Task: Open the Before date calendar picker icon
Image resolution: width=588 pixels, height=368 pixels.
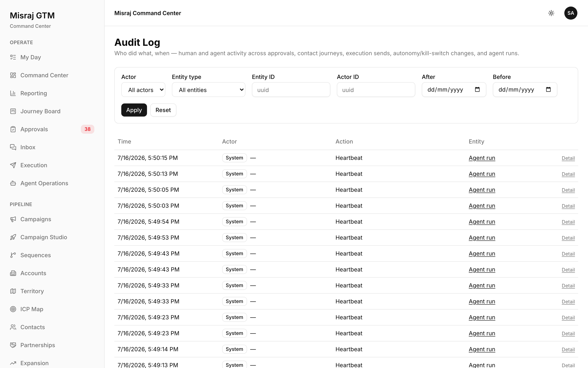Action: coord(548,90)
